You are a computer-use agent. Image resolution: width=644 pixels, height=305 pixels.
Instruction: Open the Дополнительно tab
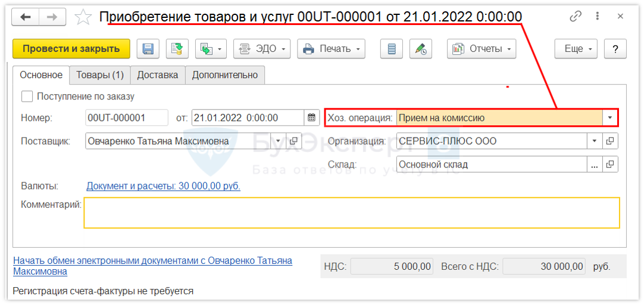click(x=224, y=75)
